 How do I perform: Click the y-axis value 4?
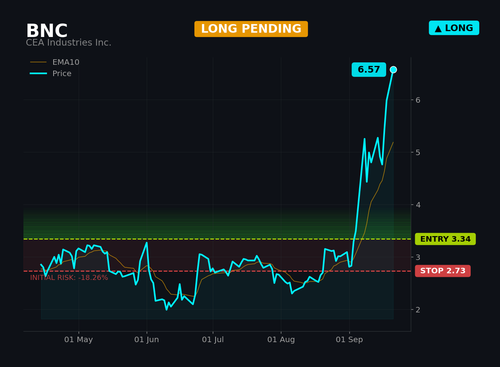tap(418, 205)
